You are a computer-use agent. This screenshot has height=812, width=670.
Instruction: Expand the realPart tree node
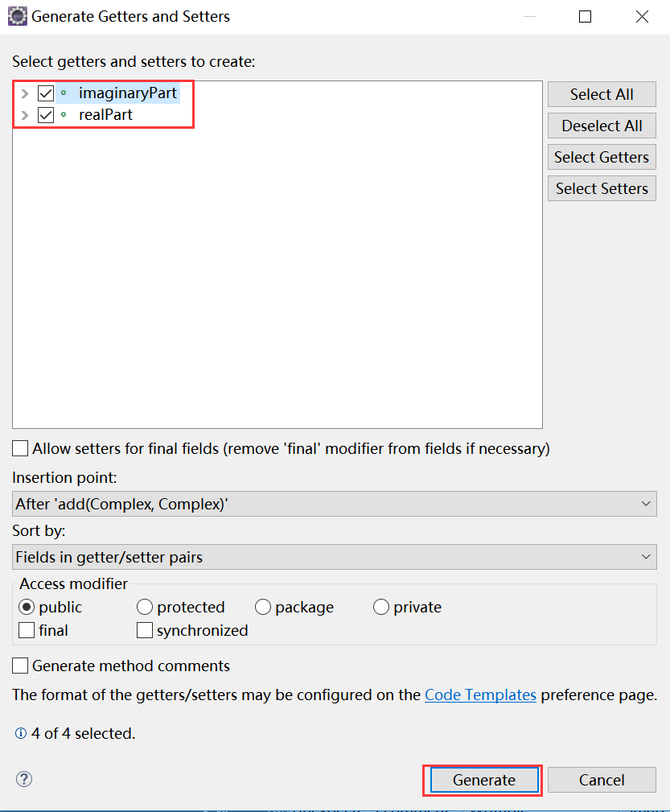(x=24, y=114)
